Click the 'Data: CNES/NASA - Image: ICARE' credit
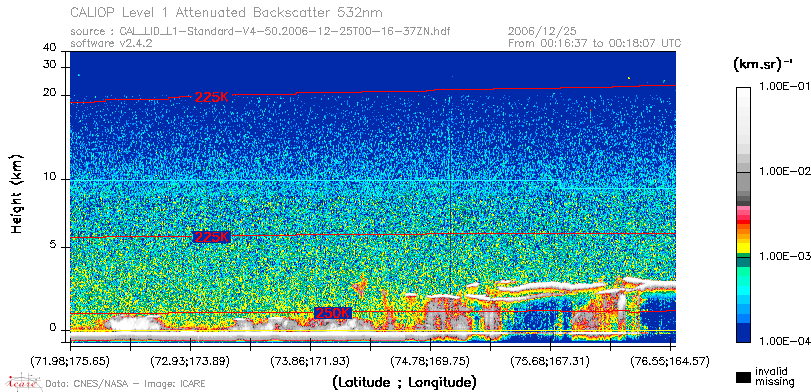811x392 pixels. click(125, 384)
